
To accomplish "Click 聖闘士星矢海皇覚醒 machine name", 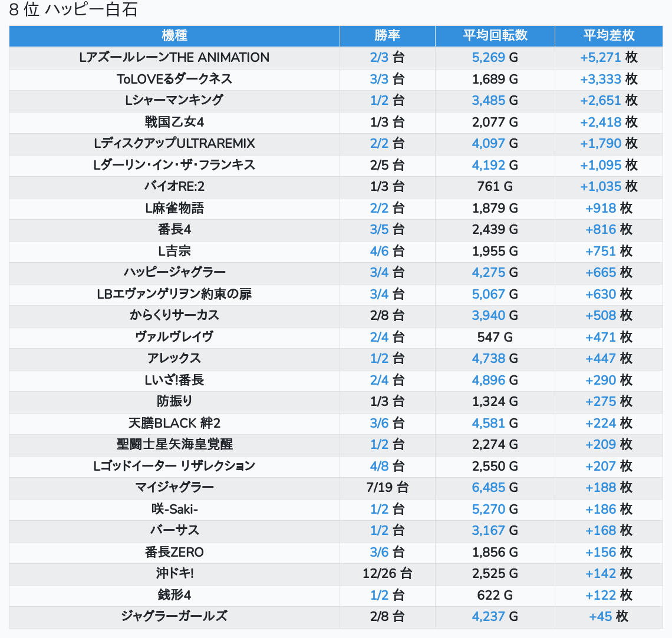I will tap(174, 444).
